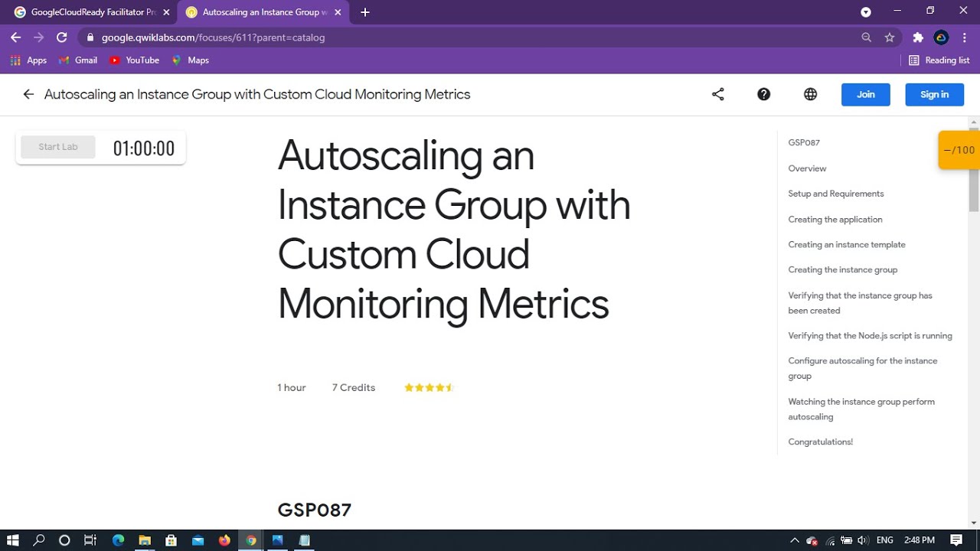Open Cortana circle in taskbar
Image resolution: width=980 pixels, height=551 pixels.
pyautogui.click(x=64, y=540)
